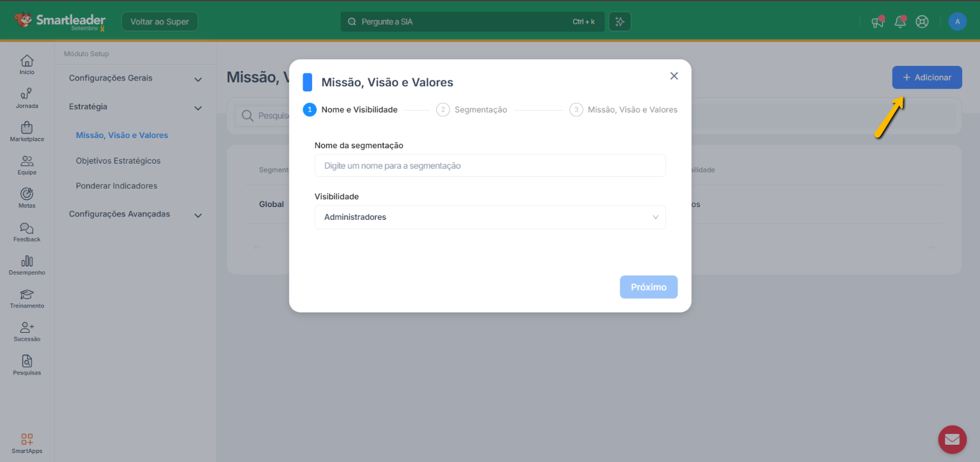Viewport: 980px width, 462px height.
Task: Open the Treinamento graduation cap icon
Action: click(27, 295)
